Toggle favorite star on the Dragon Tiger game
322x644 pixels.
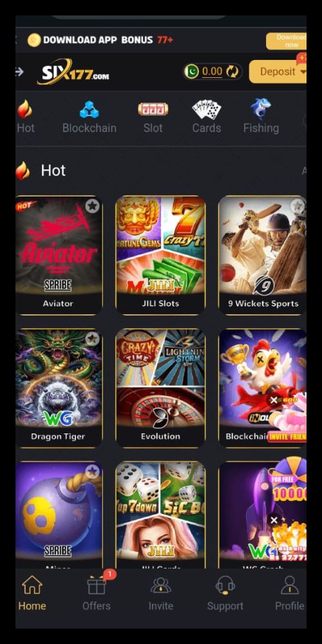point(92,339)
